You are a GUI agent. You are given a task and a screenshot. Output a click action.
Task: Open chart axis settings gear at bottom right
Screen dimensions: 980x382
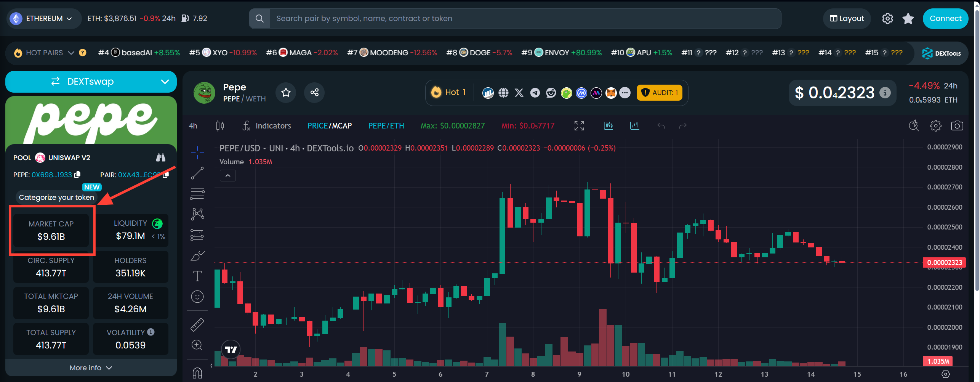point(946,374)
